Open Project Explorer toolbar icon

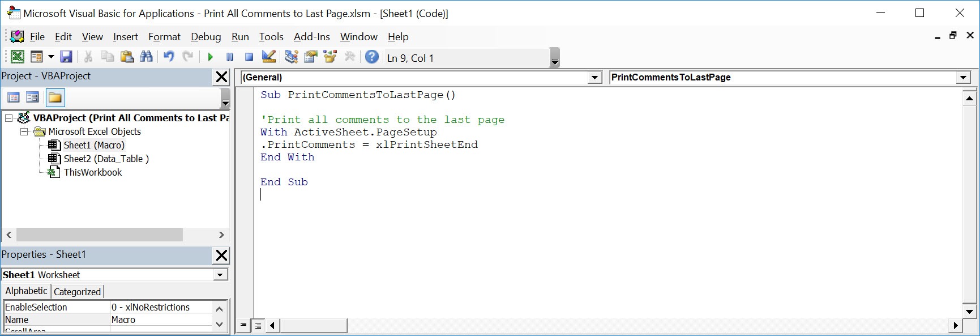(x=291, y=57)
